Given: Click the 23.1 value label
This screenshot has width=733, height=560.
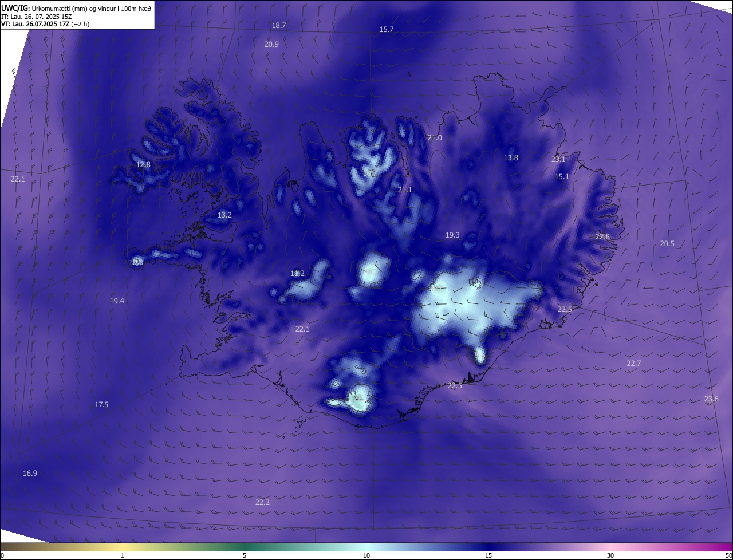Looking at the screenshot, I should click(x=558, y=159).
